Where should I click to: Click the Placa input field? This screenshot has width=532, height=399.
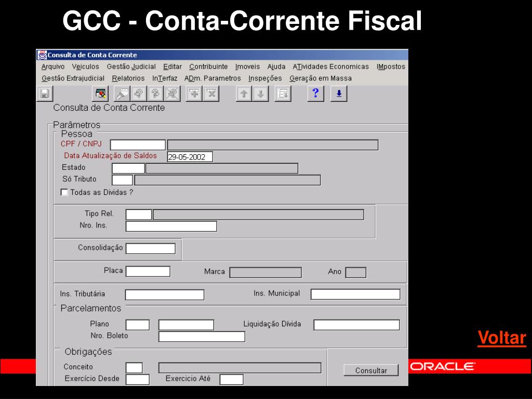pos(148,271)
